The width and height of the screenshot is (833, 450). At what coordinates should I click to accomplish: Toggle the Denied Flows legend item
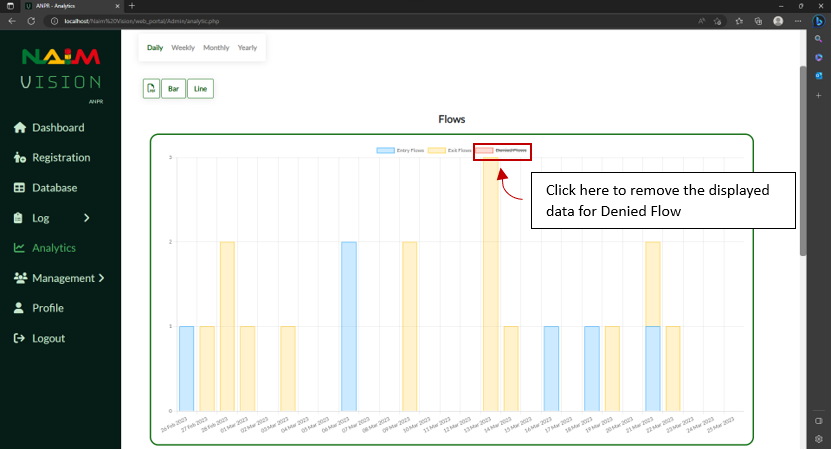pos(502,150)
